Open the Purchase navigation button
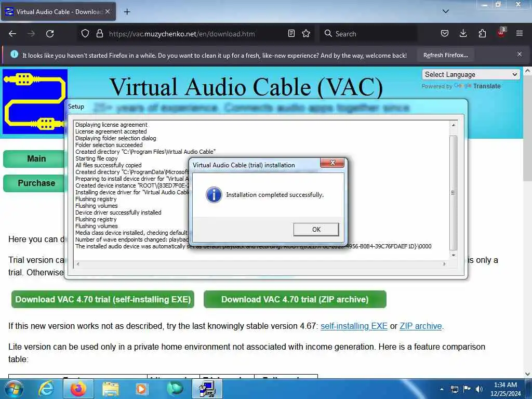The image size is (532, 399). 34,183
